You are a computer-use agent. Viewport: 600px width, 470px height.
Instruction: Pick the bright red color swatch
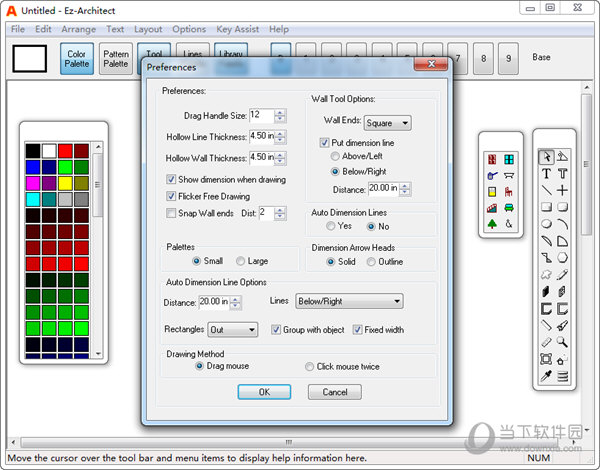click(65, 151)
